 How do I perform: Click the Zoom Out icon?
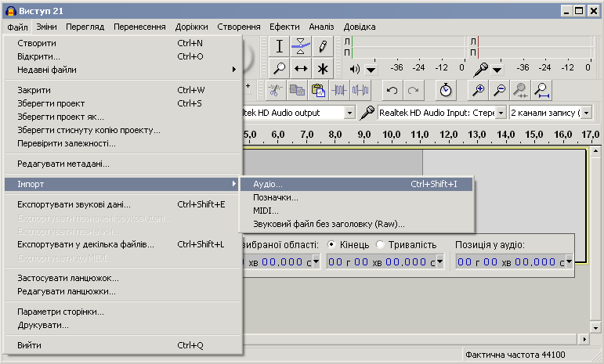[x=500, y=91]
